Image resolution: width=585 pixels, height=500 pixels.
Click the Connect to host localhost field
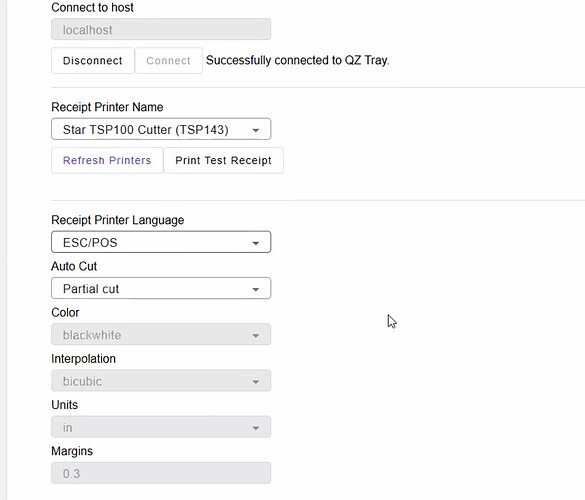(x=161, y=29)
